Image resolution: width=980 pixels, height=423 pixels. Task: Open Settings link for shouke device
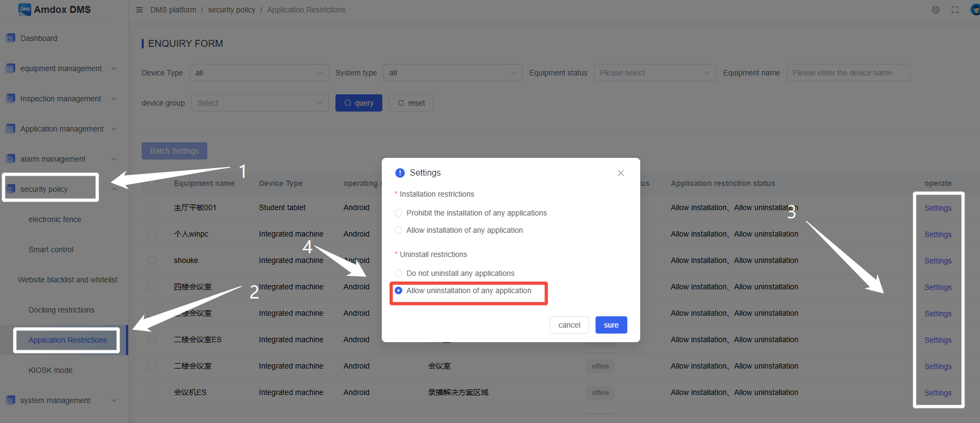(937, 261)
